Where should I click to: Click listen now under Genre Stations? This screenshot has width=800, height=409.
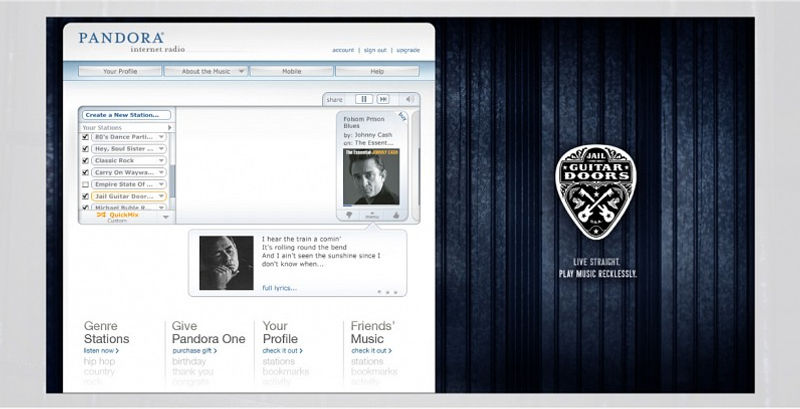click(101, 351)
